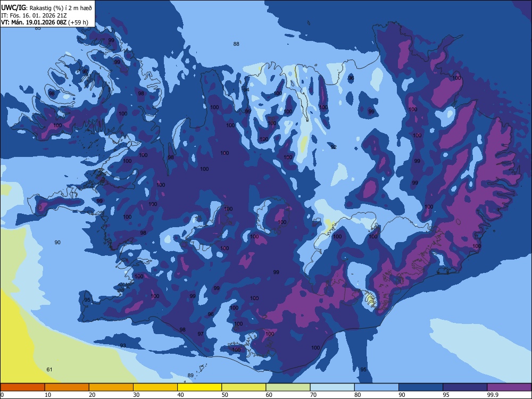The image size is (532, 399).
Task: Click the legend tick label '0'
Action: click(2, 395)
